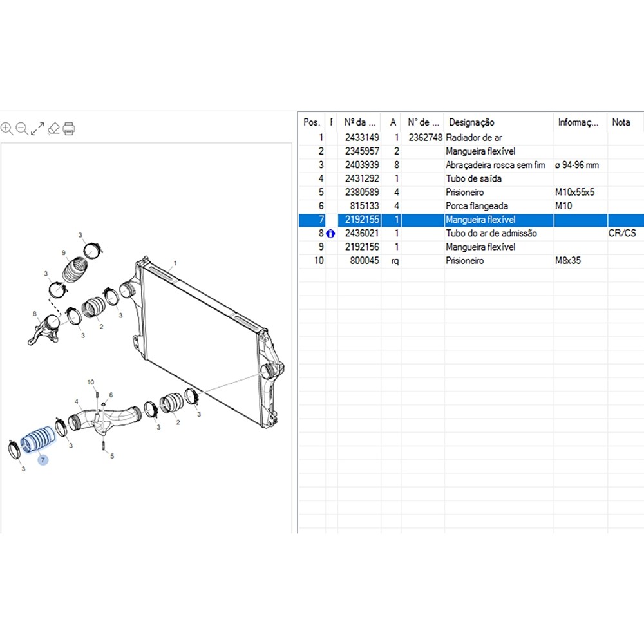Click the Designação column header

click(471, 122)
